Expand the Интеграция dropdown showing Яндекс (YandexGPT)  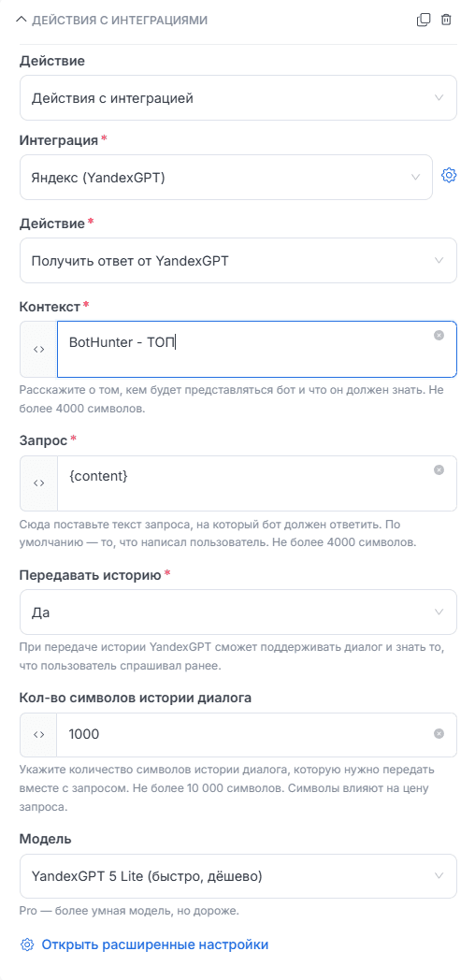[x=226, y=178]
